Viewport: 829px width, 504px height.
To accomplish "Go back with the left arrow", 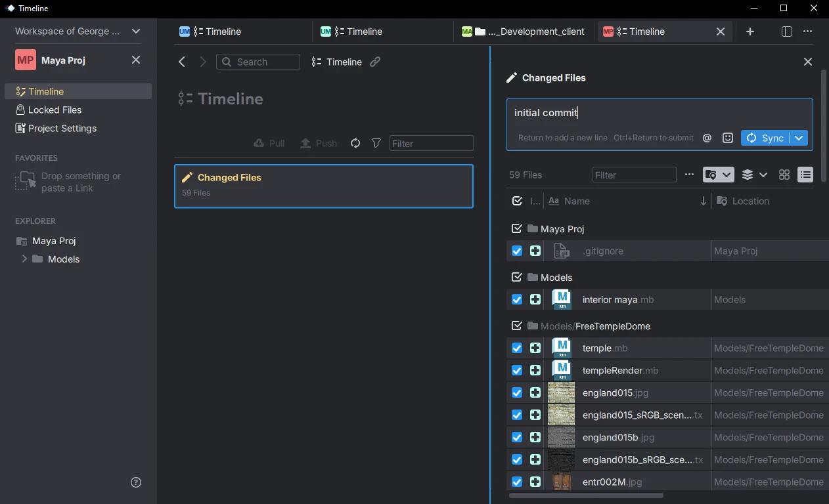I will (x=182, y=62).
